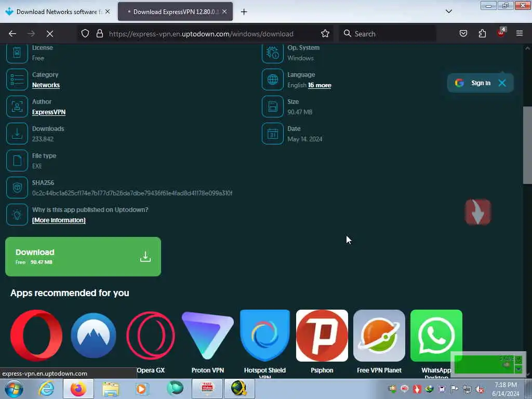Open the Windows Start button

pos(14,389)
